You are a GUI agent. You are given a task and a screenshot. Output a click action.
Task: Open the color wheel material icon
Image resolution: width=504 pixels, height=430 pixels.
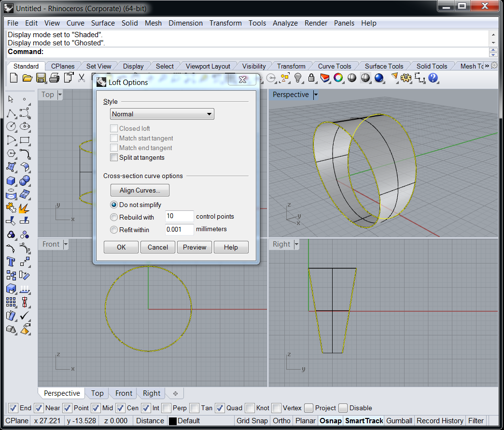coord(338,78)
